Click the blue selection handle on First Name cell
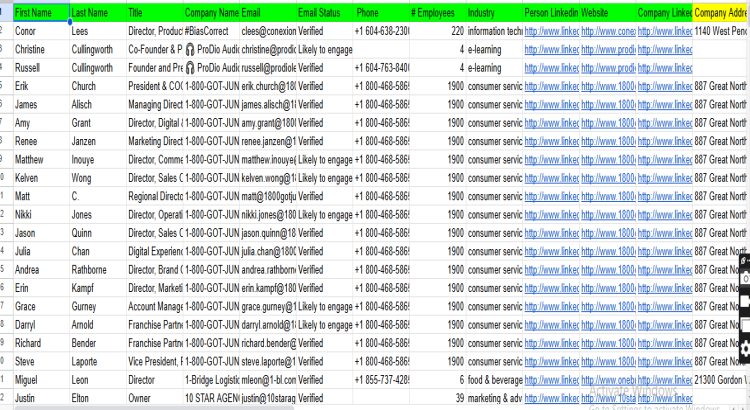Image resolution: width=750 pixels, height=410 pixels. (x=69, y=22)
